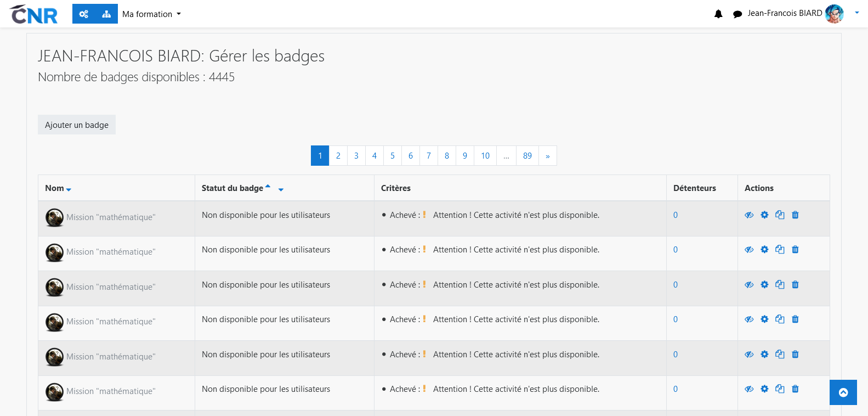Open holders count 0 in first row

[676, 215]
